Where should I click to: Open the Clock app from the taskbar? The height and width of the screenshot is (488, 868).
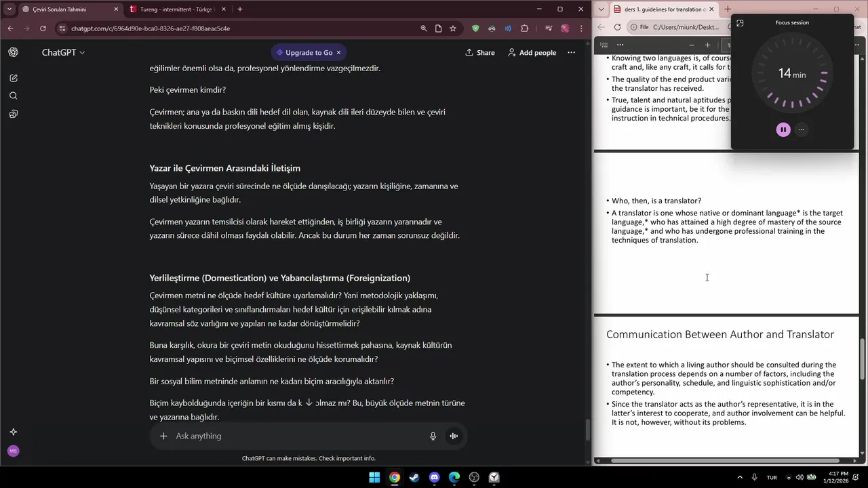pyautogui.click(x=494, y=477)
